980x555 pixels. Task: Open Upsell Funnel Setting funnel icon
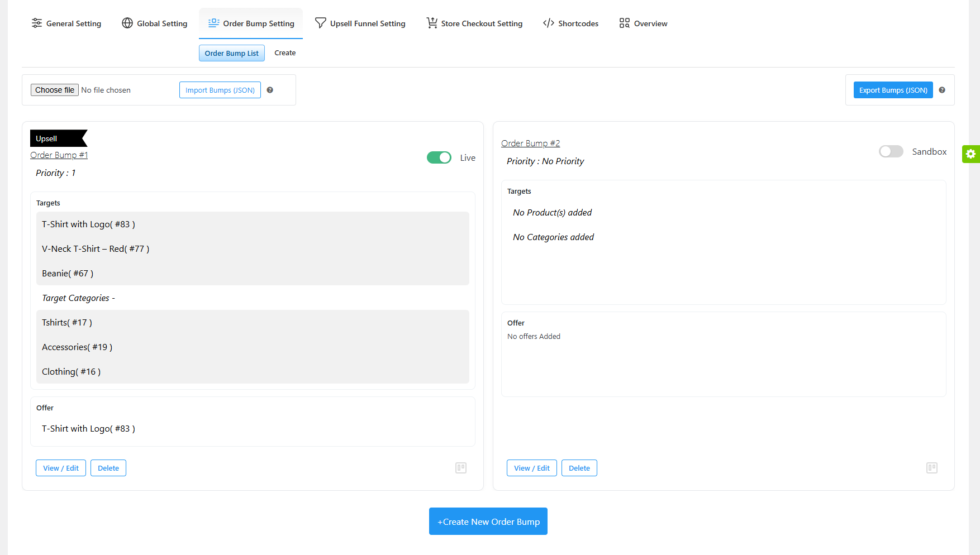(320, 23)
